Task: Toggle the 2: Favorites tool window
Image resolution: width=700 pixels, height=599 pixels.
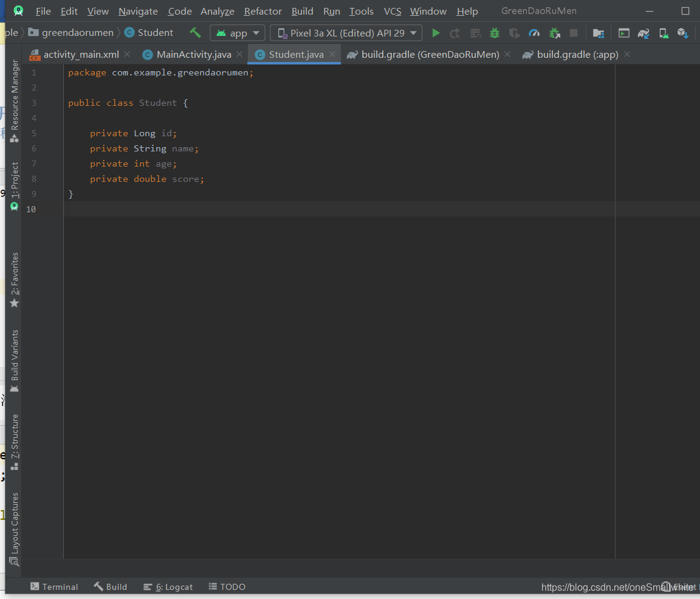Action: (x=15, y=280)
